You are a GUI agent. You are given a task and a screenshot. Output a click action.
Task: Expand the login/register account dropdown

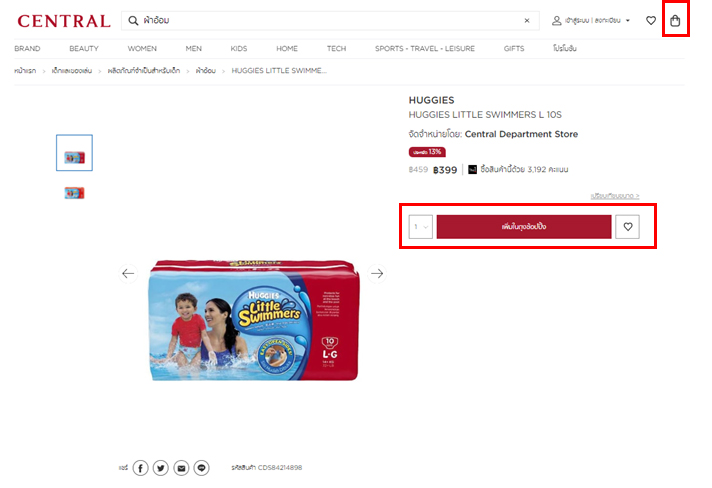591,20
